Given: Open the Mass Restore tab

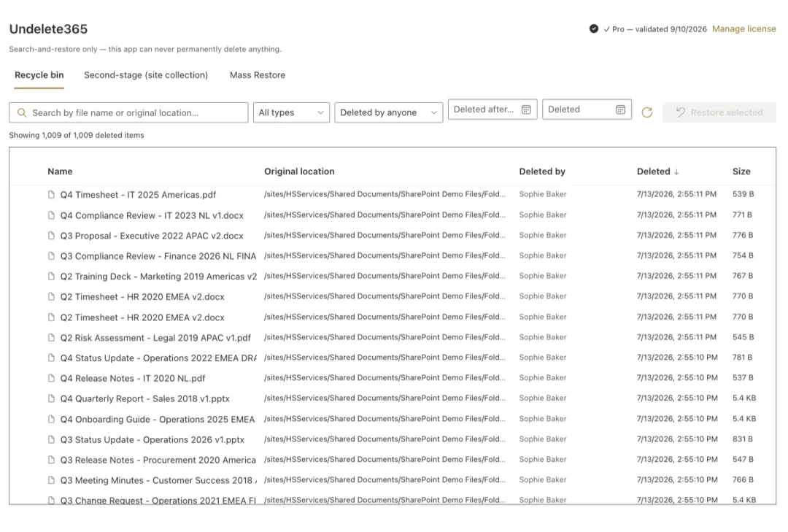Looking at the screenshot, I should (258, 75).
